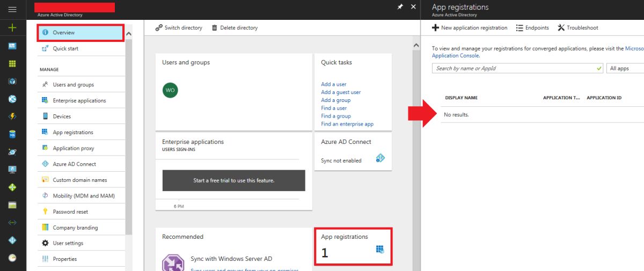Image resolution: width=644 pixels, height=271 pixels.
Task: Open App registrations in the Manage menu
Action: (x=82, y=132)
